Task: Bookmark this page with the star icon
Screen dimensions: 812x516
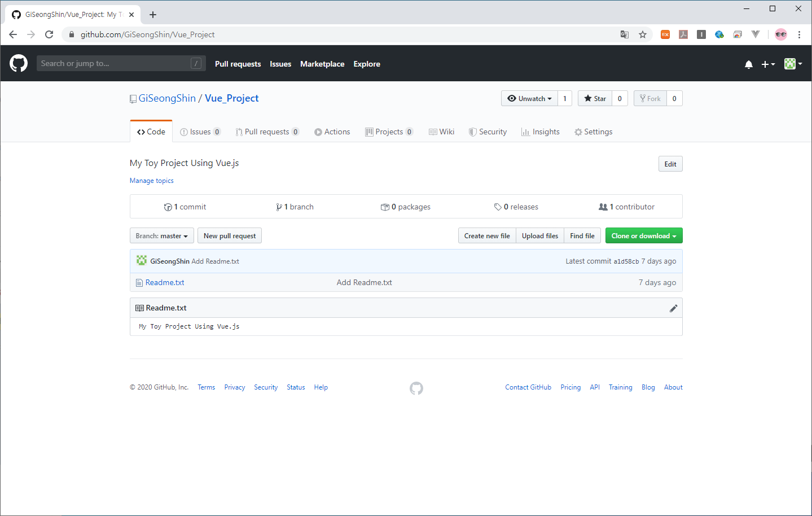Action: click(x=642, y=34)
